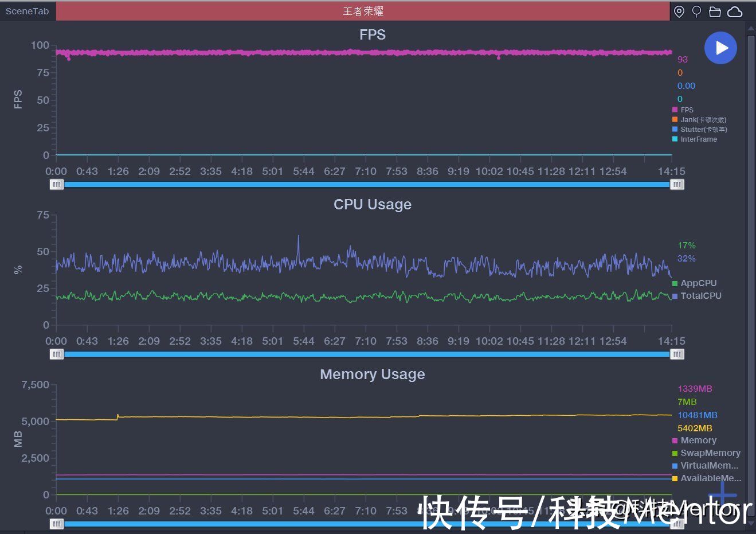Click the location pin icon in the top bar
The height and width of the screenshot is (534, 756).
pos(679,11)
